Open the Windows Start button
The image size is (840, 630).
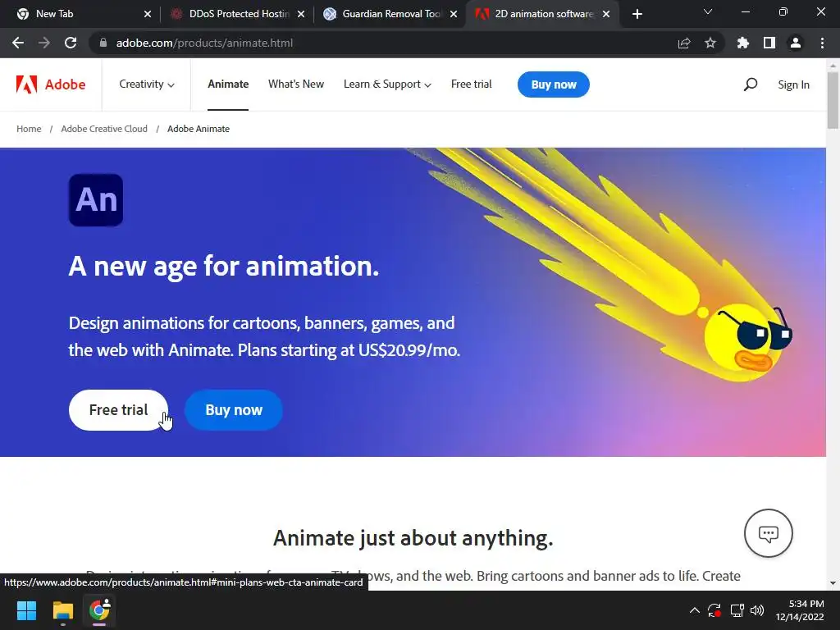point(26,610)
